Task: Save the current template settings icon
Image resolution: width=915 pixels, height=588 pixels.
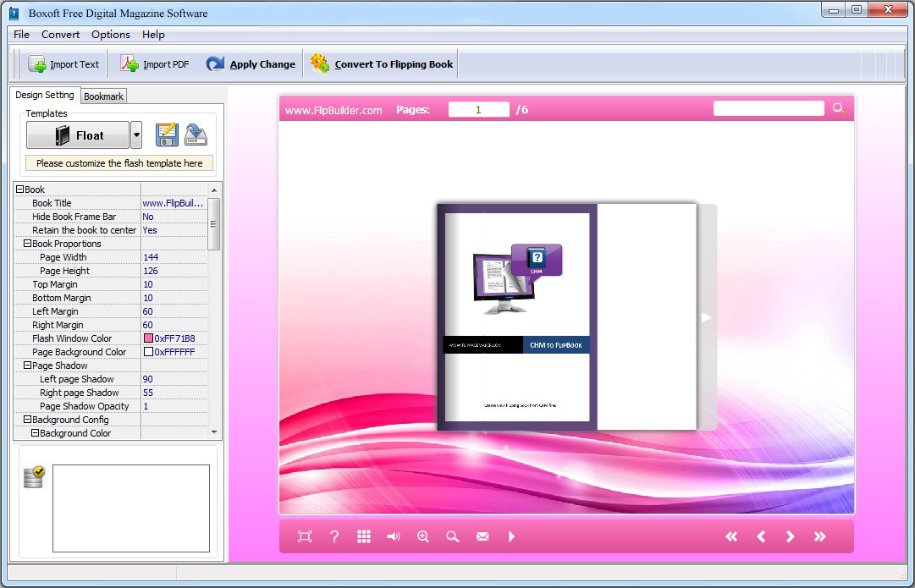Action: 167,135
